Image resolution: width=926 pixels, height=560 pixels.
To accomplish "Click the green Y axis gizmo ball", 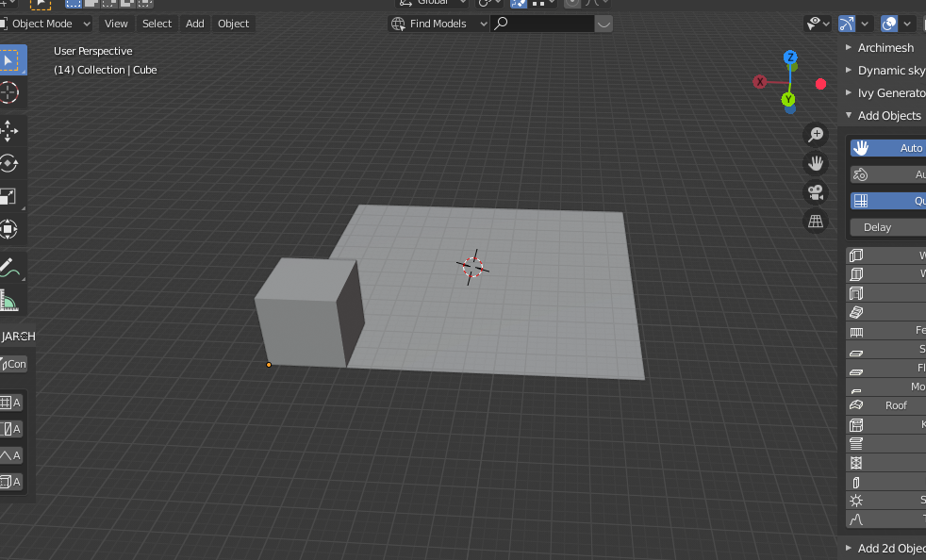I will (787, 99).
